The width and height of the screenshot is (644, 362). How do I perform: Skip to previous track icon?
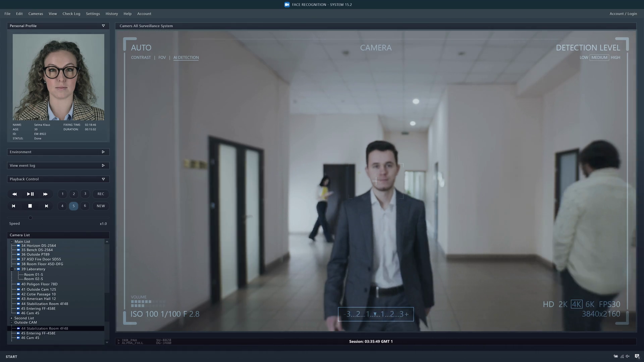point(13,206)
